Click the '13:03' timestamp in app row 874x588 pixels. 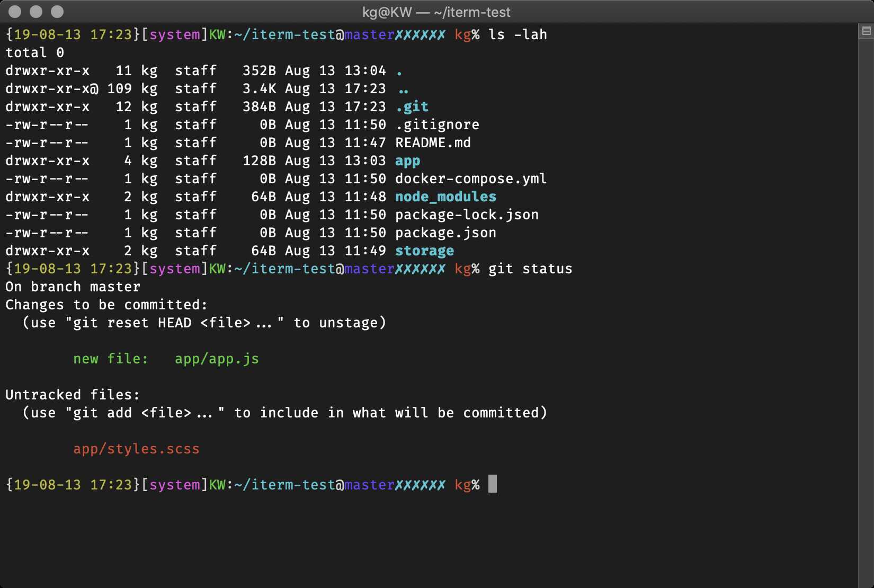click(365, 161)
